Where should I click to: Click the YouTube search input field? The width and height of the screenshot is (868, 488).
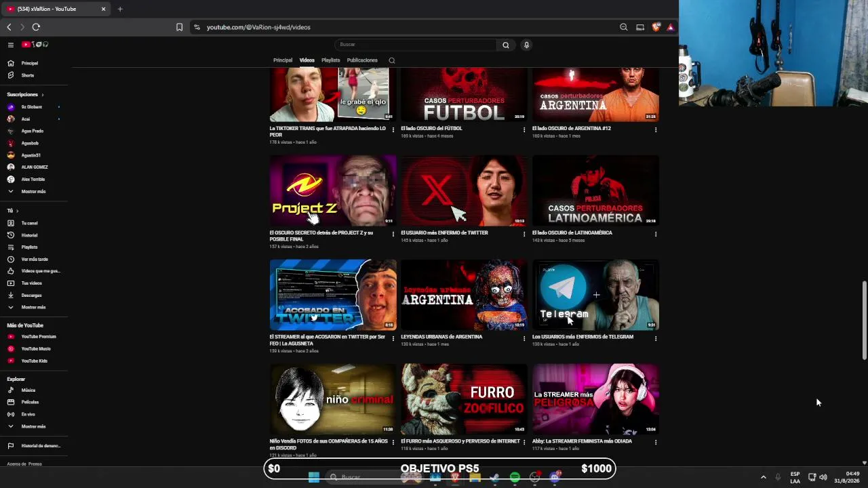point(416,45)
